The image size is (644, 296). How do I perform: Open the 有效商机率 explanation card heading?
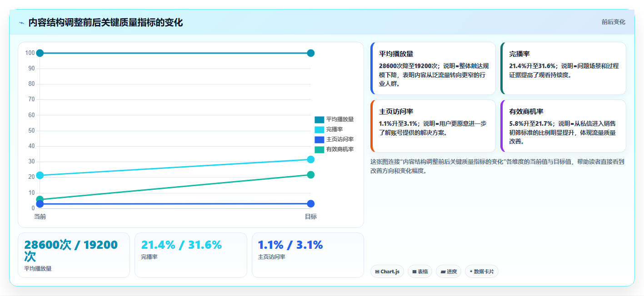click(x=526, y=112)
